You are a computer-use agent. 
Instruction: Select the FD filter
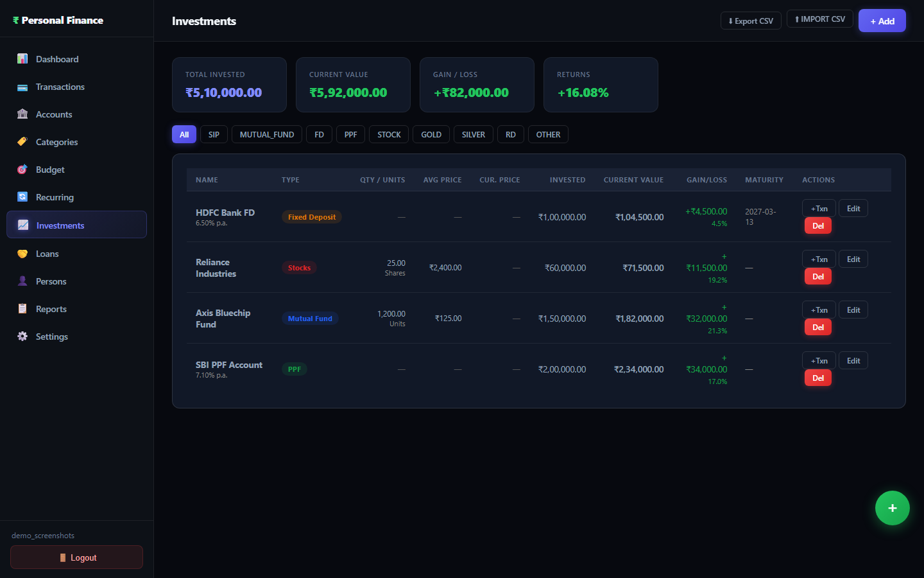[319, 134]
